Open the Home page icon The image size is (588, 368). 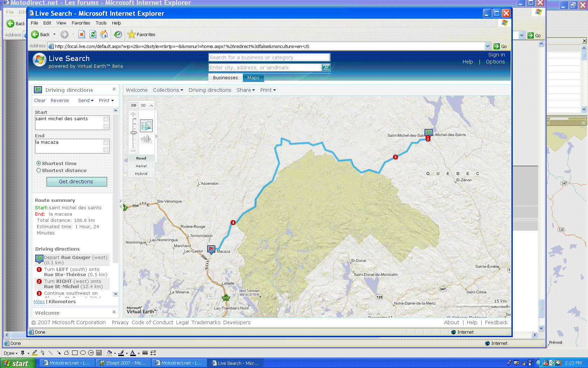(x=104, y=34)
